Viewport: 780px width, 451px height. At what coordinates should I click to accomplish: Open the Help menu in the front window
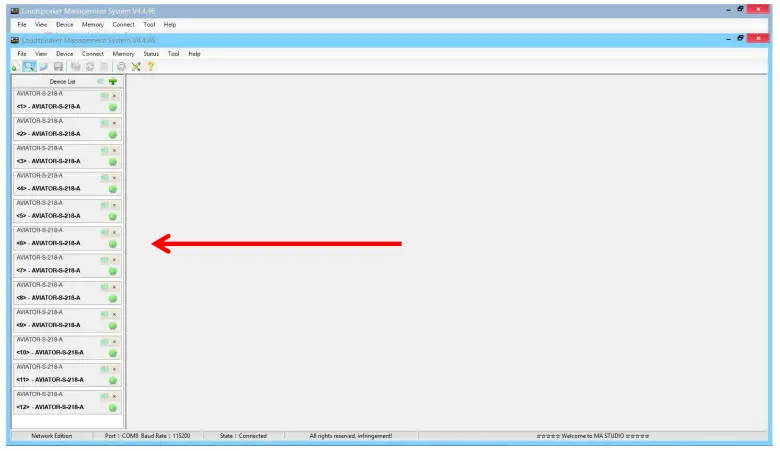(x=195, y=54)
